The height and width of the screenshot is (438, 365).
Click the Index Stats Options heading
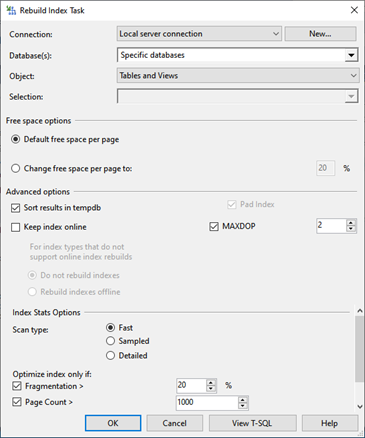click(x=46, y=313)
